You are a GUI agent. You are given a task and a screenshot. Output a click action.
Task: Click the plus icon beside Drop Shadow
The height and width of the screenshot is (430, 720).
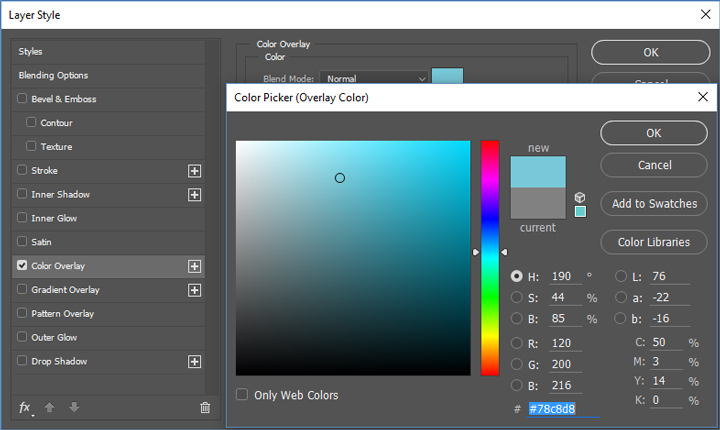pos(195,362)
